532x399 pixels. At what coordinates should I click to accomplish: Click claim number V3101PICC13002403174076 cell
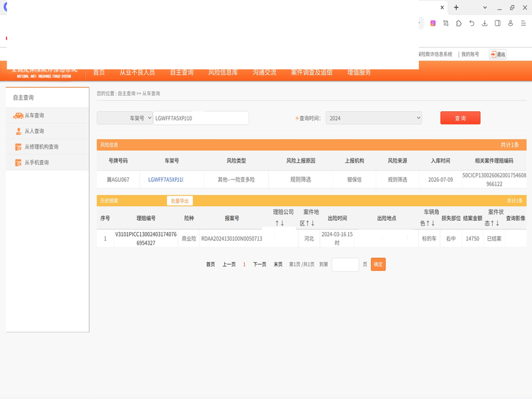146,239
